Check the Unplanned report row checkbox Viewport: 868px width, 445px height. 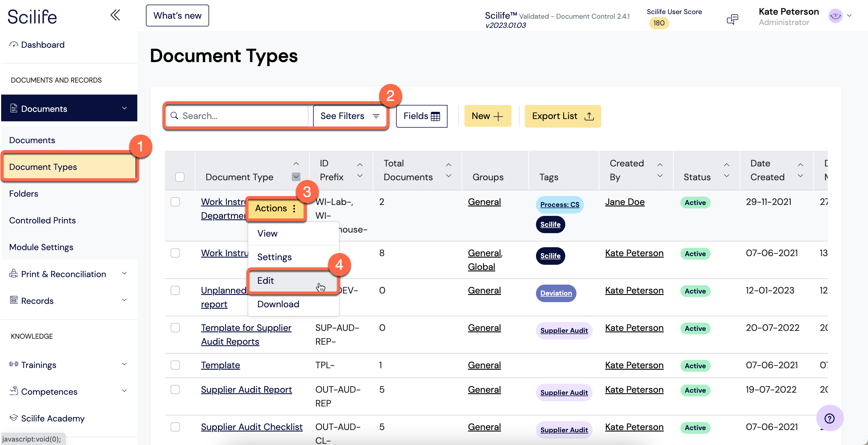pos(175,290)
